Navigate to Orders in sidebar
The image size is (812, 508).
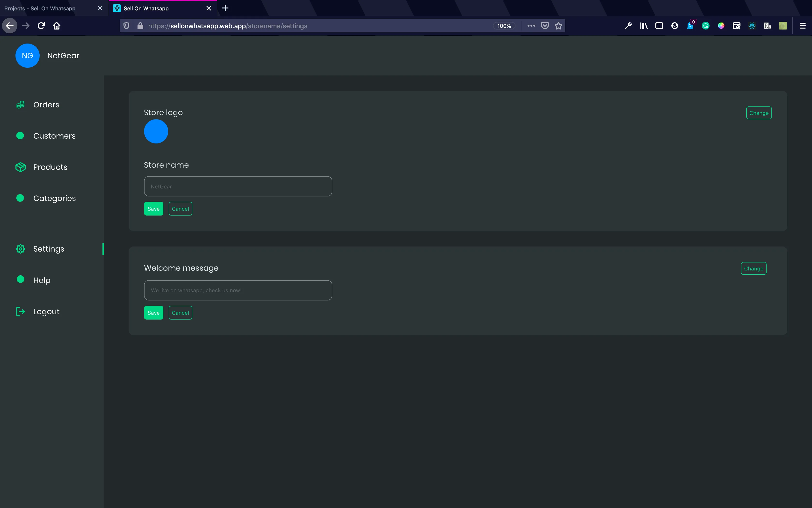pyautogui.click(x=46, y=105)
